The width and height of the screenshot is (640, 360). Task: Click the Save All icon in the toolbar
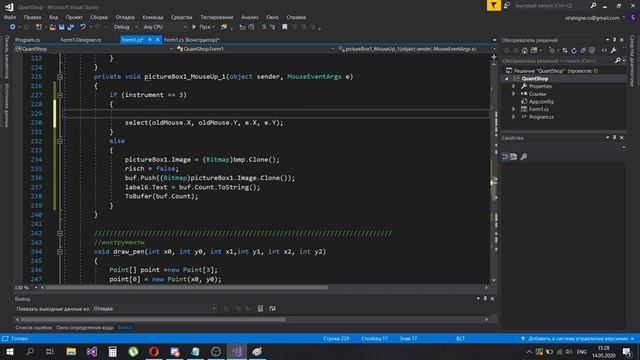point(71,27)
